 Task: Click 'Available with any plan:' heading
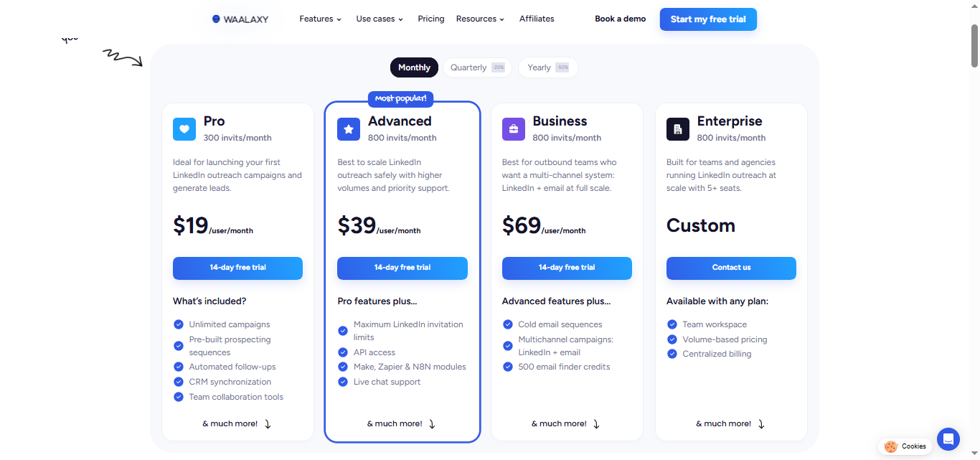pos(717,301)
